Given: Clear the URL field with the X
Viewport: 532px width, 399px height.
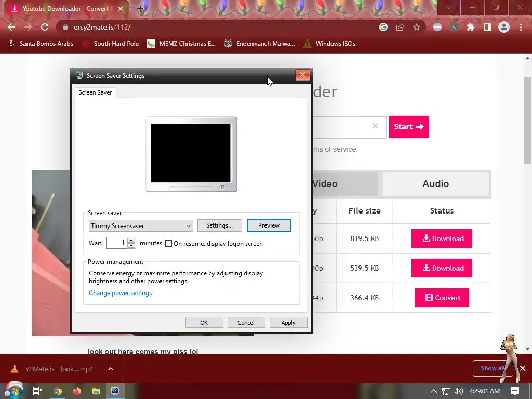Looking at the screenshot, I should pos(375,126).
